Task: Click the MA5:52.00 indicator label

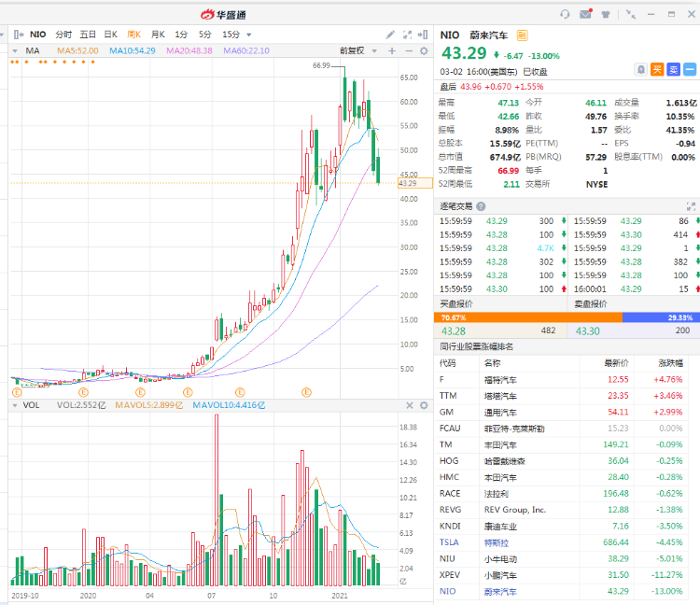Action: click(x=77, y=51)
